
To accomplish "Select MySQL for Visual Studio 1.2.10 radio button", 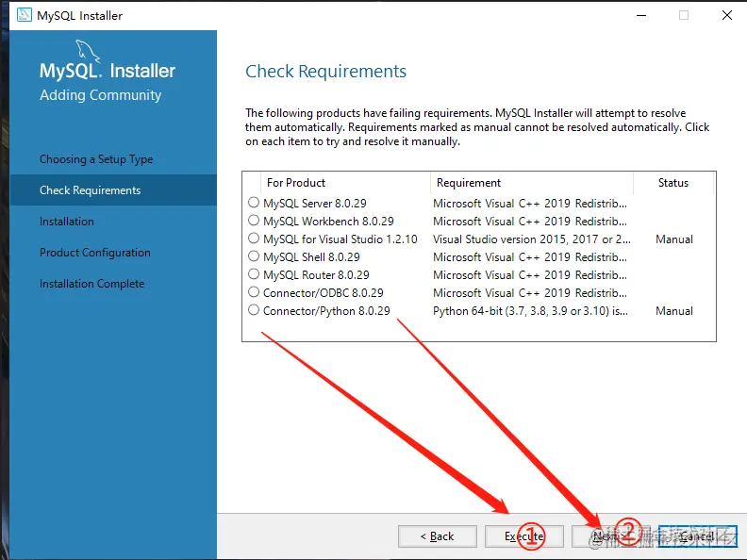I will [x=254, y=239].
